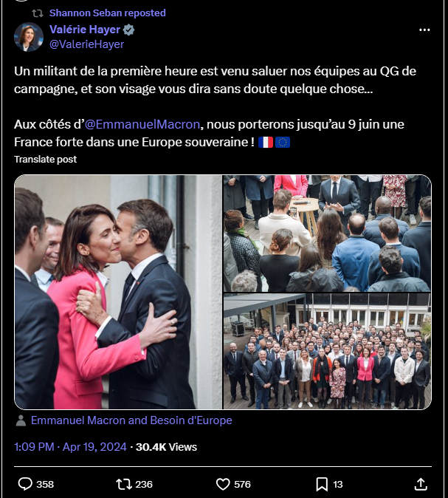This screenshot has height=498, width=448.
Task: Open Valérie Hayer's profile picture
Action: coord(29,37)
